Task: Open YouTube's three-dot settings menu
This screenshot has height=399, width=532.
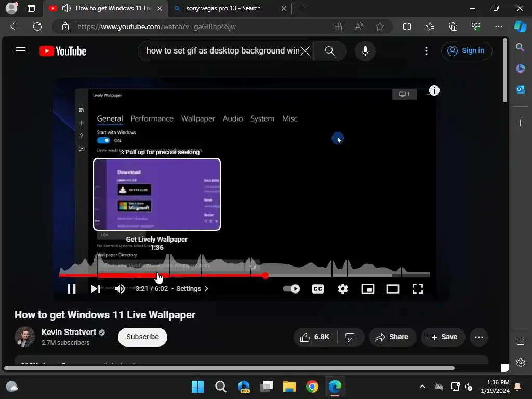Action: (x=427, y=51)
